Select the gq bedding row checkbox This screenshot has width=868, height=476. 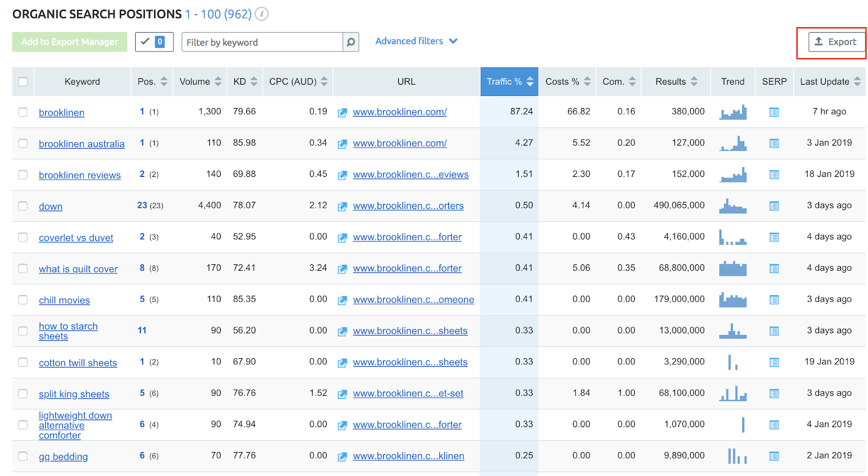23,456
